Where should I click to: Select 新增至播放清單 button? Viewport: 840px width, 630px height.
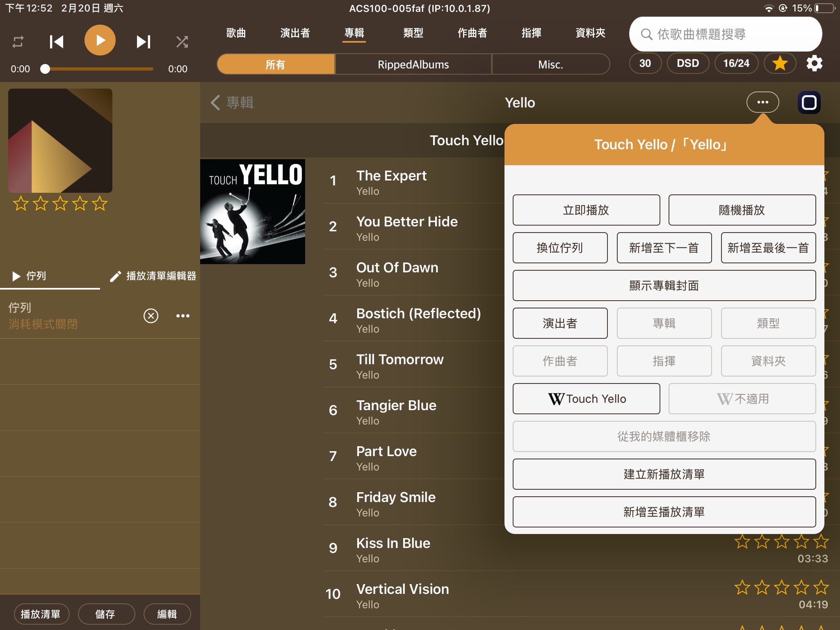pyautogui.click(x=664, y=511)
